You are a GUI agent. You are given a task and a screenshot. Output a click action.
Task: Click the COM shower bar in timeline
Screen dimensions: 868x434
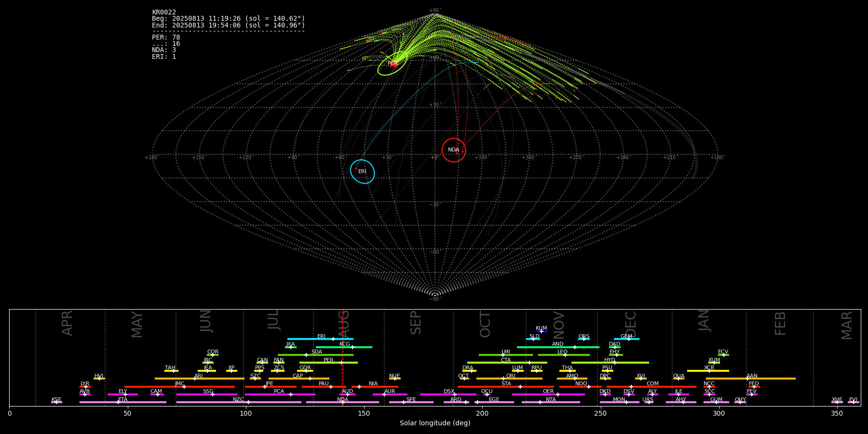[651, 387]
